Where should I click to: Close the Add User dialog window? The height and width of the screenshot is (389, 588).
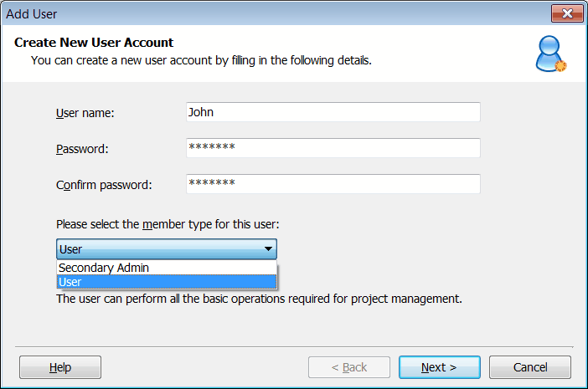pos(567,13)
